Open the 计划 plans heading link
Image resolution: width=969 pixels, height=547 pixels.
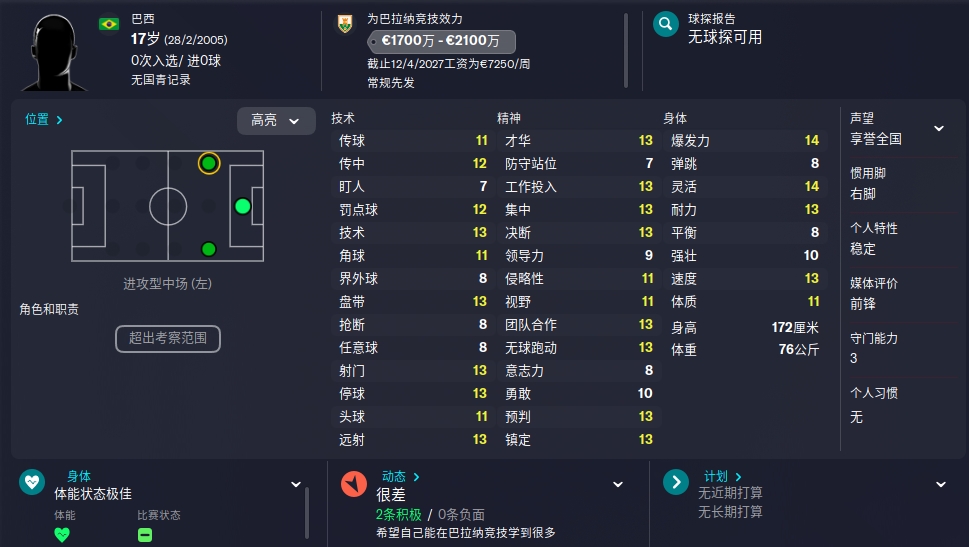[x=723, y=477]
